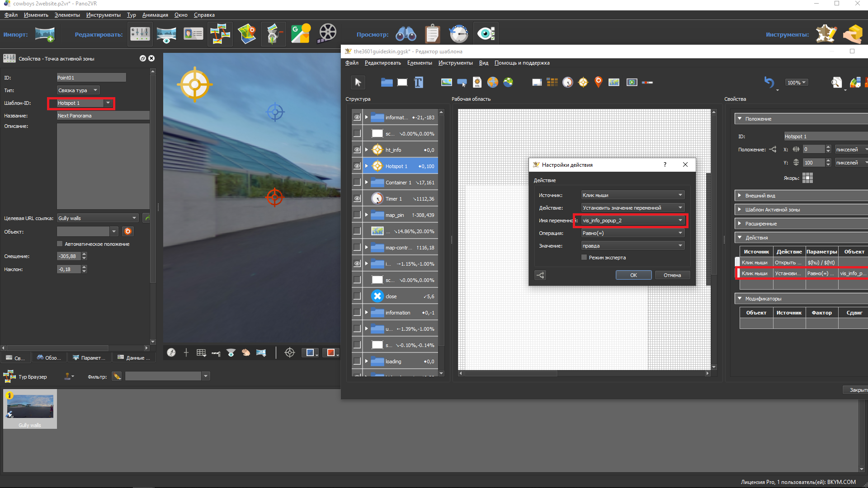Enter value in Смещение X input field
Viewport: 868px width, 488px height.
[67, 256]
